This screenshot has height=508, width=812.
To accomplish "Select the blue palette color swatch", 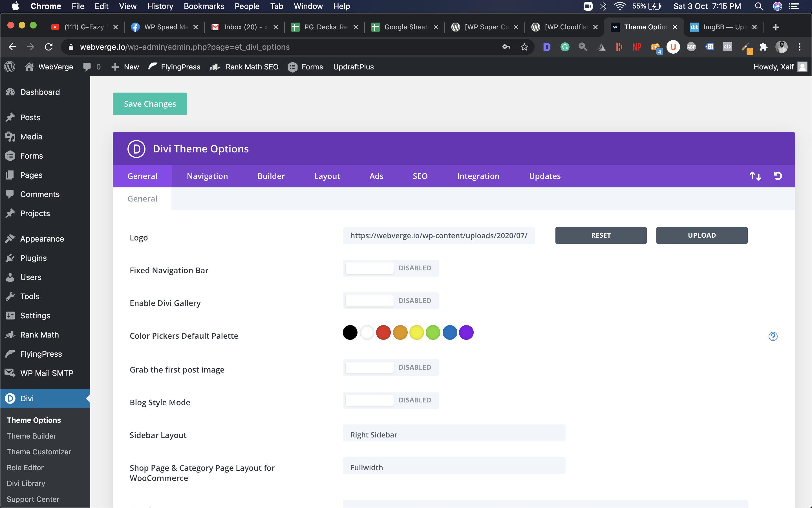I will (x=450, y=333).
